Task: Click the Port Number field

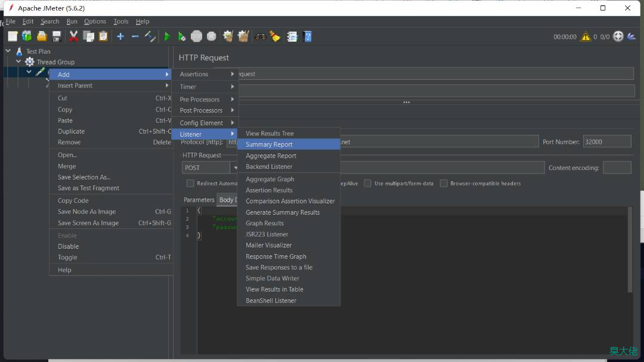Action: tap(607, 142)
